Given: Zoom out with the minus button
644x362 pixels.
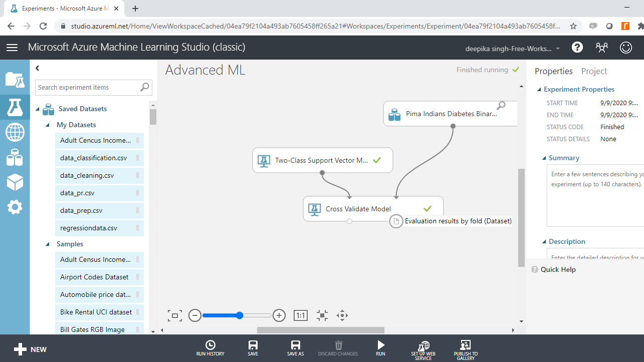Looking at the screenshot, I should point(195,315).
